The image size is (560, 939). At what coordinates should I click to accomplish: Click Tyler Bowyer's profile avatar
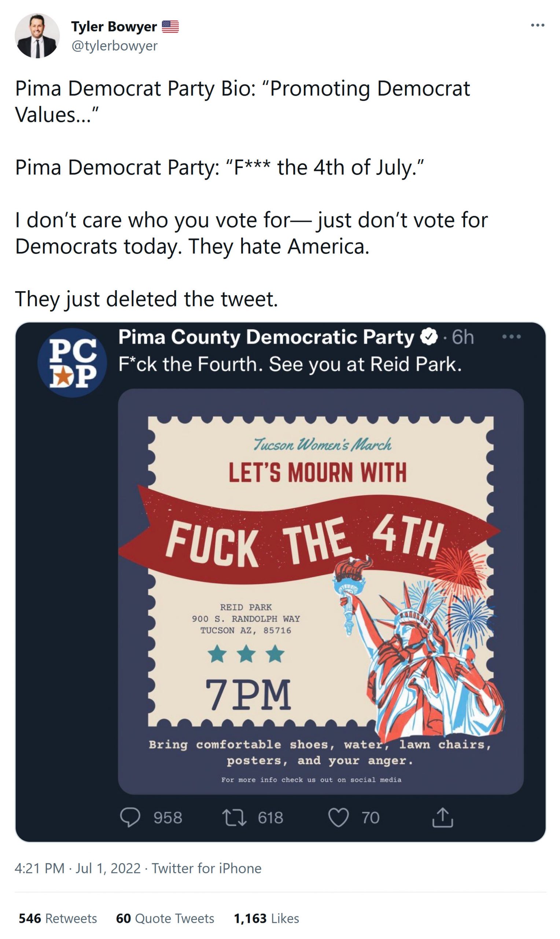click(x=37, y=36)
